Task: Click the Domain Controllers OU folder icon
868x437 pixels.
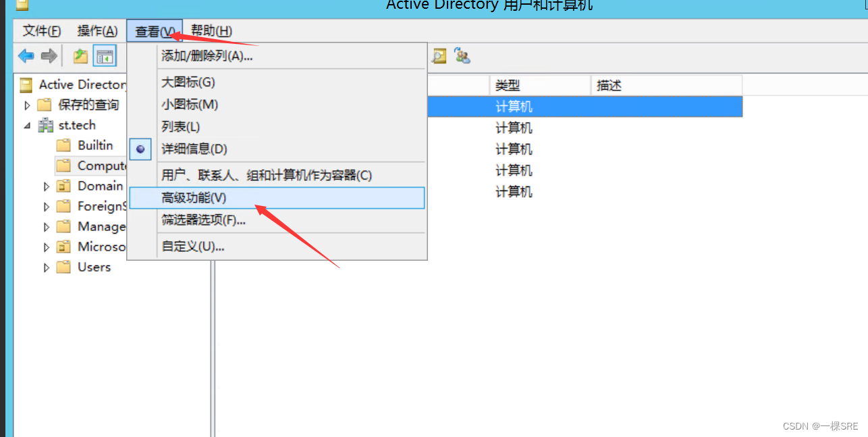Action: click(x=63, y=186)
